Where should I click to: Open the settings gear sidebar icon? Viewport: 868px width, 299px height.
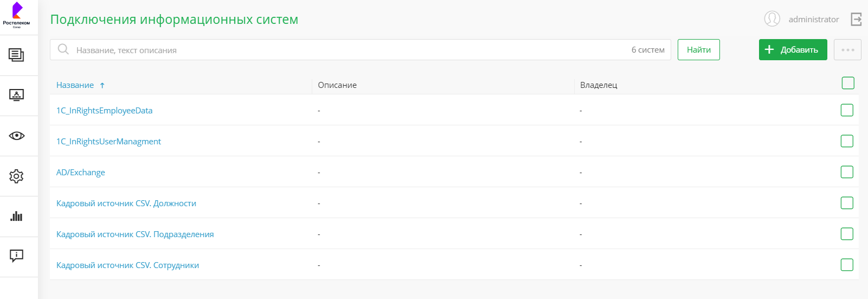pos(16,176)
